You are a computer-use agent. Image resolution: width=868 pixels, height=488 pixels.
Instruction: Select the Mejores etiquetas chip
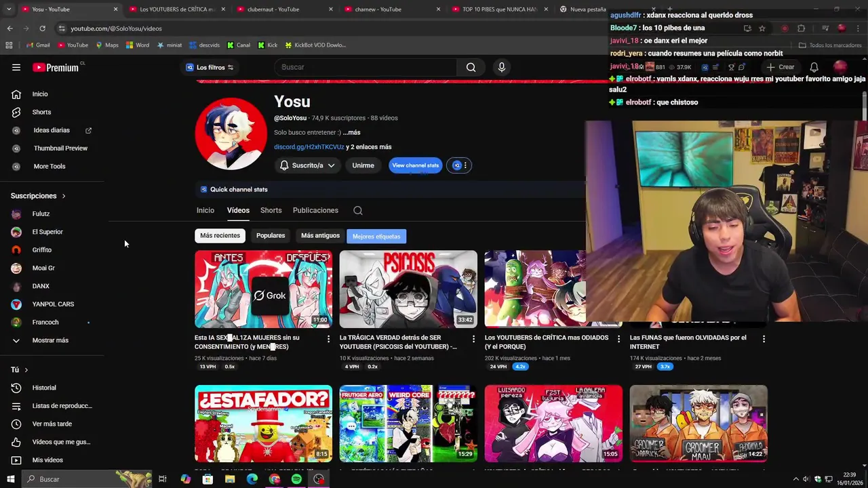tap(376, 237)
